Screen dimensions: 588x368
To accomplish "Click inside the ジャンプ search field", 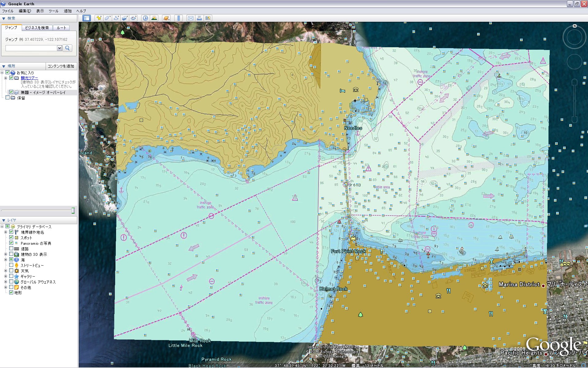I will click(x=31, y=48).
